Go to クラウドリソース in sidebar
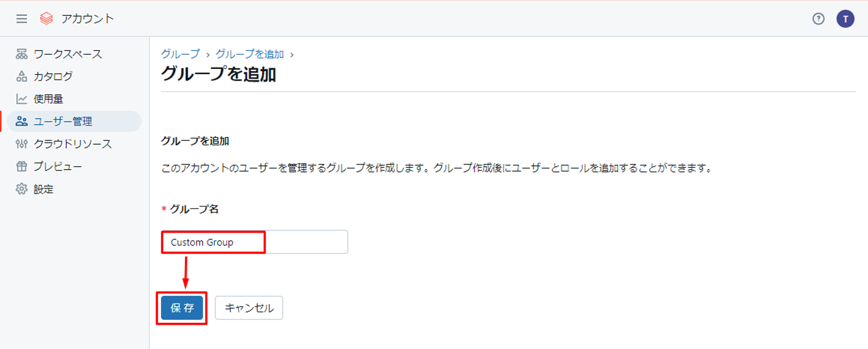Image resolution: width=868 pixels, height=349 pixels. tap(72, 144)
